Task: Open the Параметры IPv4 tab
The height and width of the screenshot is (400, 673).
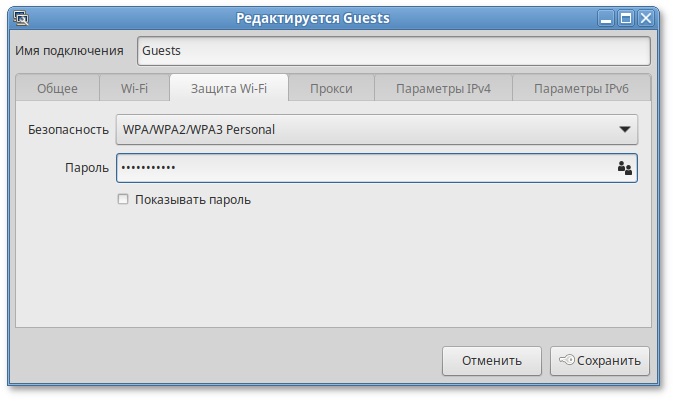Action: pos(443,88)
